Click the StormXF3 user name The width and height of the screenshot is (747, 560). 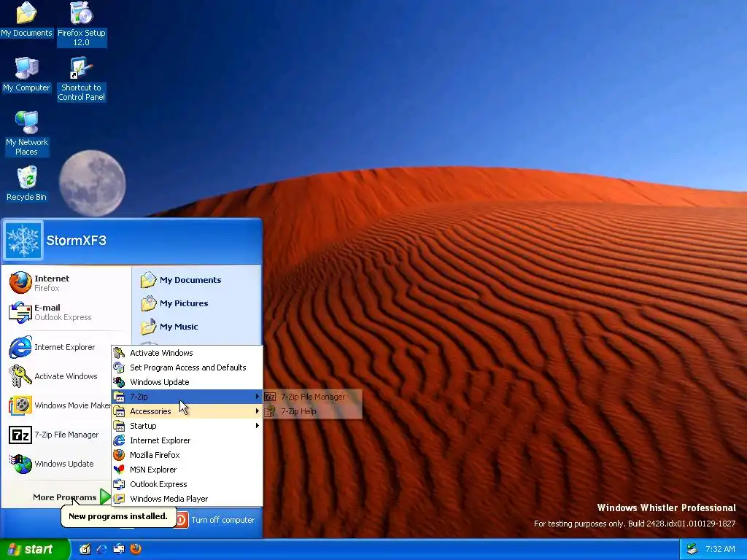coord(76,241)
